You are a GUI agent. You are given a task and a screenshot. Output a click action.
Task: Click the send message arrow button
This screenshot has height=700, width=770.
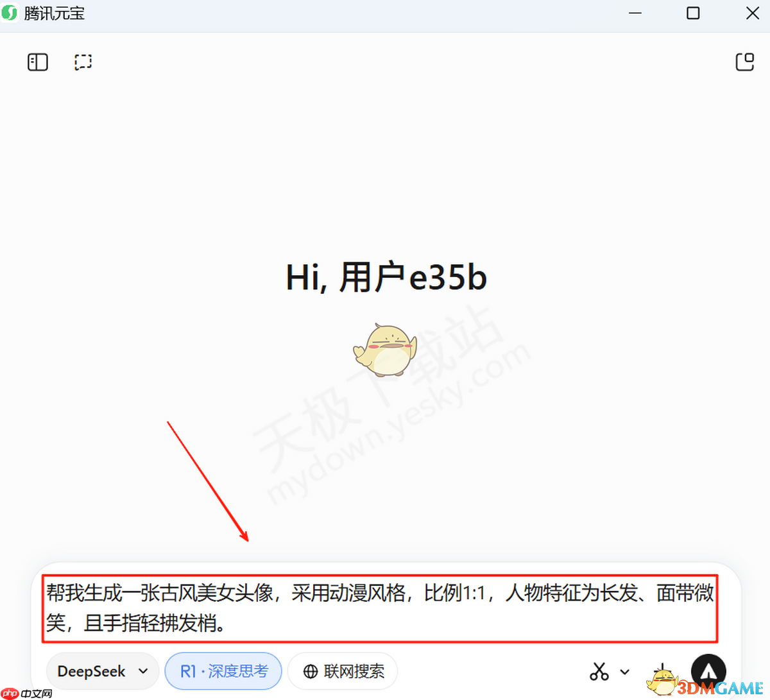pyautogui.click(x=708, y=670)
